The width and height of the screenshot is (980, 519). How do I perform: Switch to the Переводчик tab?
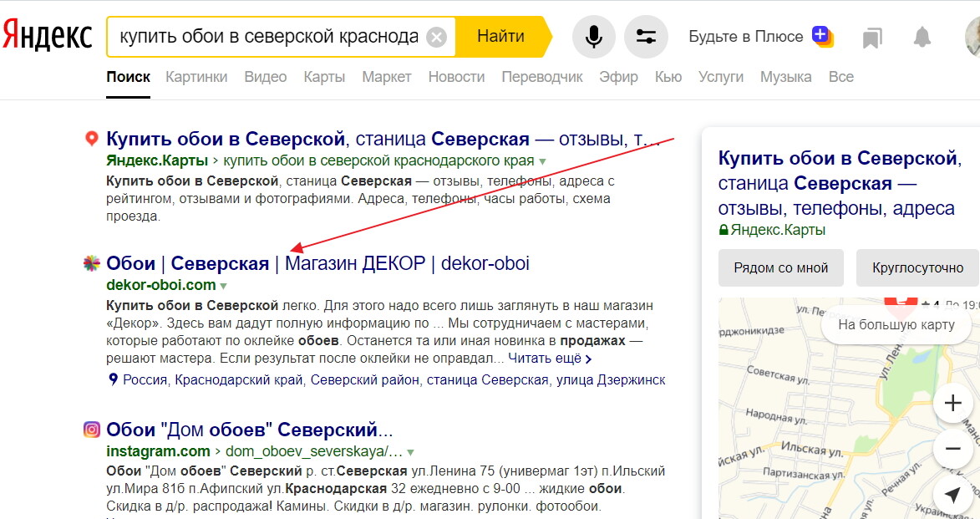click(542, 77)
